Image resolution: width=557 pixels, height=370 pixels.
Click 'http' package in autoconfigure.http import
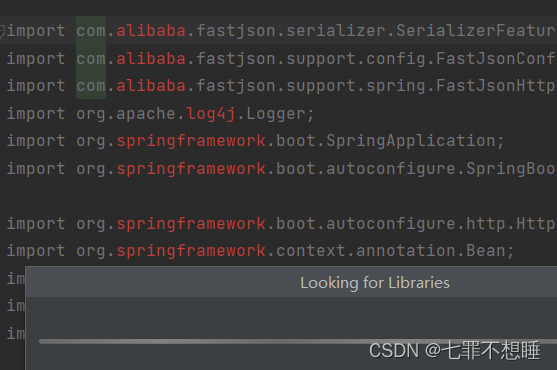point(486,224)
